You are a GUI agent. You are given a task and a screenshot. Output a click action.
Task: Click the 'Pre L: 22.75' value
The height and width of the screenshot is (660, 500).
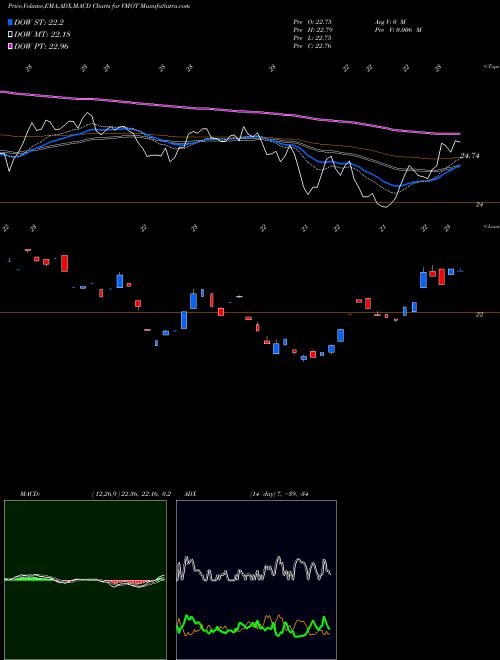(313, 38)
